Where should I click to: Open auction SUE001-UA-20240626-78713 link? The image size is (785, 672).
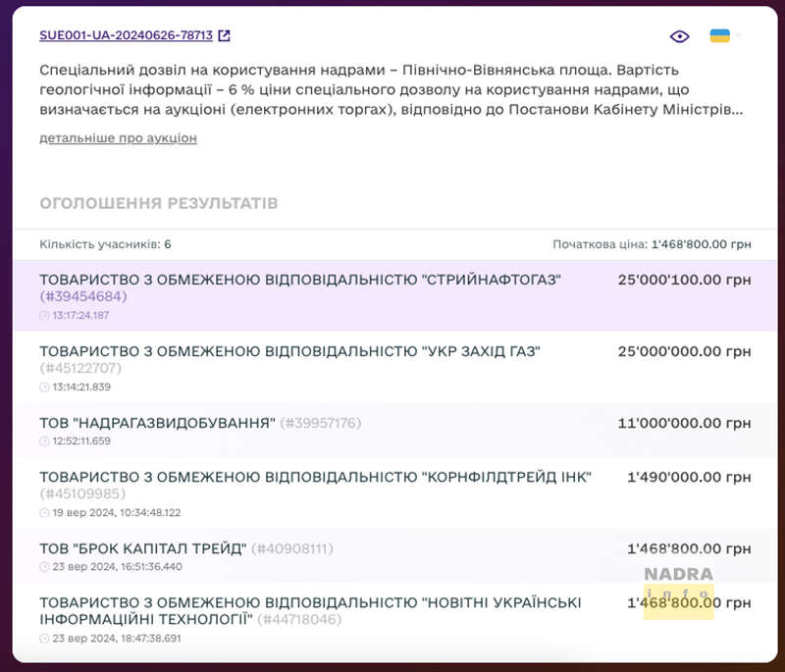pyautogui.click(x=126, y=35)
